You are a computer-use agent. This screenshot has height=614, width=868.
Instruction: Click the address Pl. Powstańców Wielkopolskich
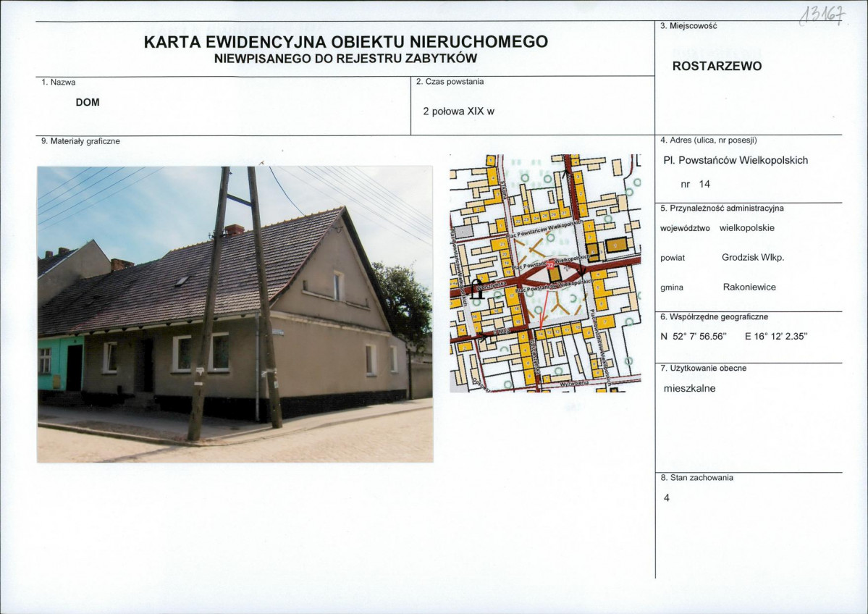click(x=735, y=161)
